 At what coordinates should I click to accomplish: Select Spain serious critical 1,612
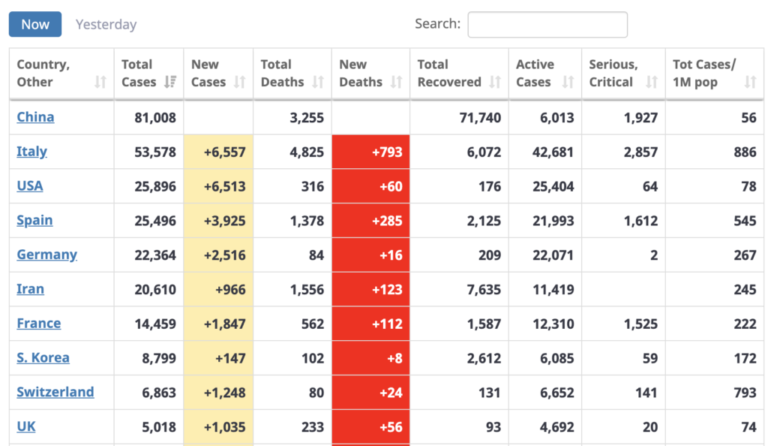tap(641, 221)
